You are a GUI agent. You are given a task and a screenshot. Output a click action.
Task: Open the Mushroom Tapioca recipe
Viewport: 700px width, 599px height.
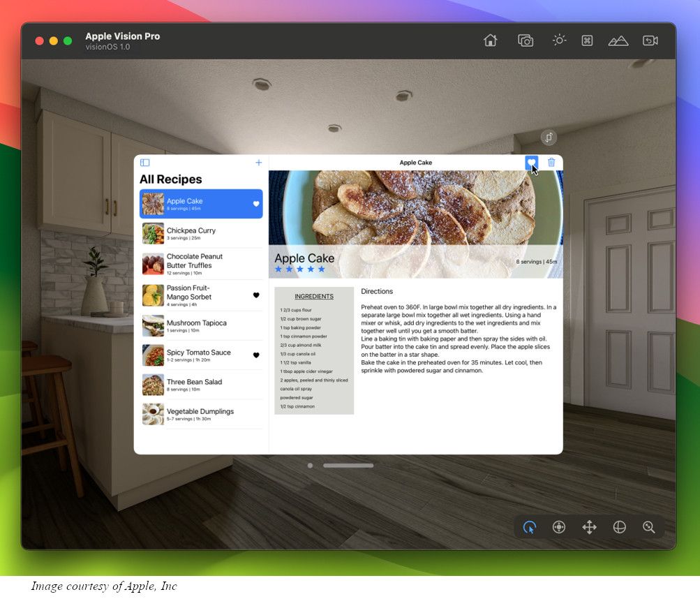[x=201, y=325]
